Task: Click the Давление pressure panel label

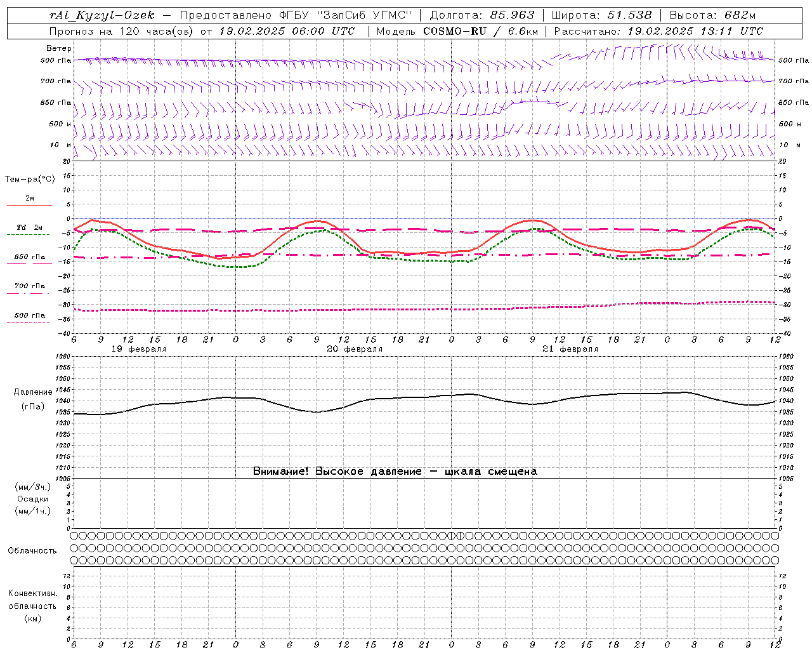Action: tap(33, 392)
